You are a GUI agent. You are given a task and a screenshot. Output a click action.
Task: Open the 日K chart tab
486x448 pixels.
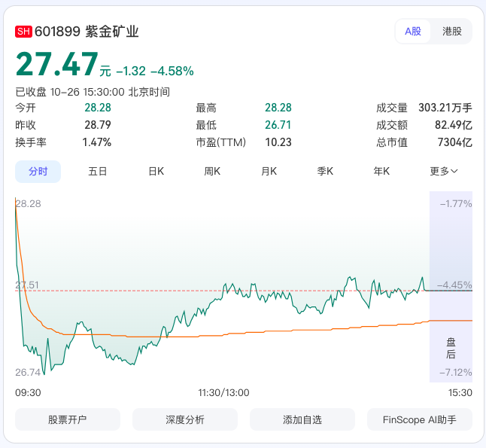coord(156,172)
